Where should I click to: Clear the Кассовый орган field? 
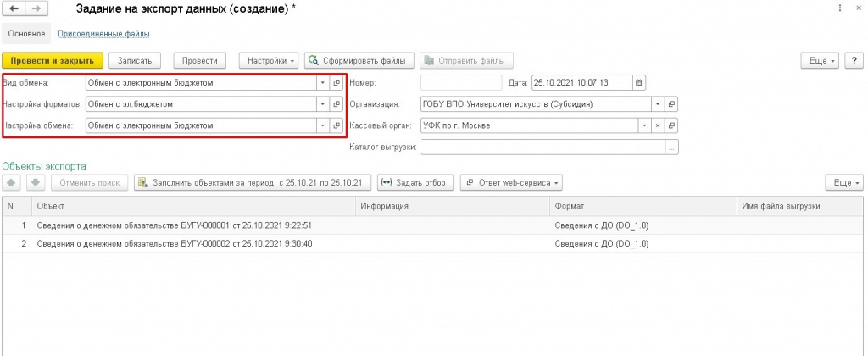pyautogui.click(x=658, y=125)
